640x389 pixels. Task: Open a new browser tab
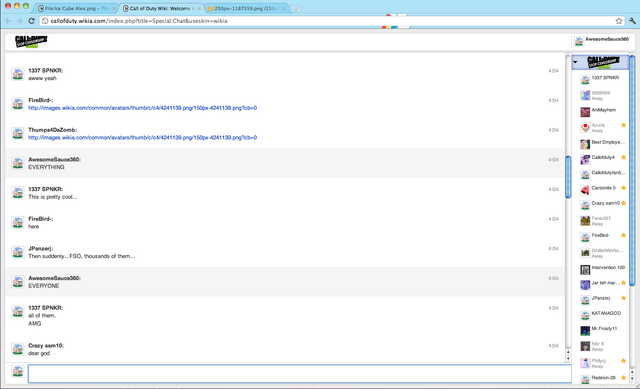[296, 8]
